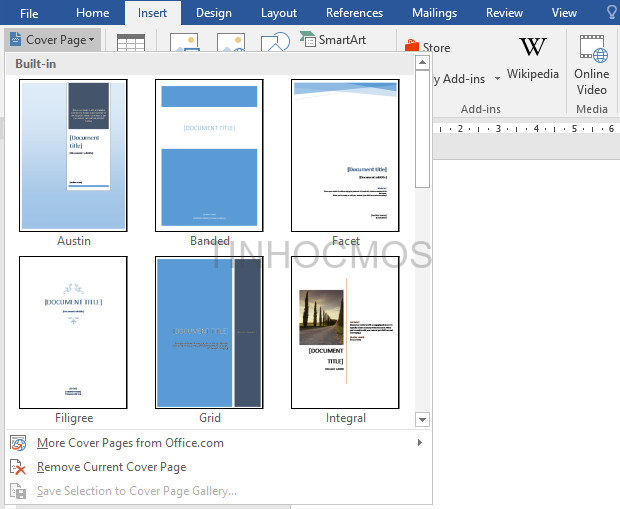Choose the Integral cover page thumbnail
This screenshot has width=620, height=509.
pos(345,332)
